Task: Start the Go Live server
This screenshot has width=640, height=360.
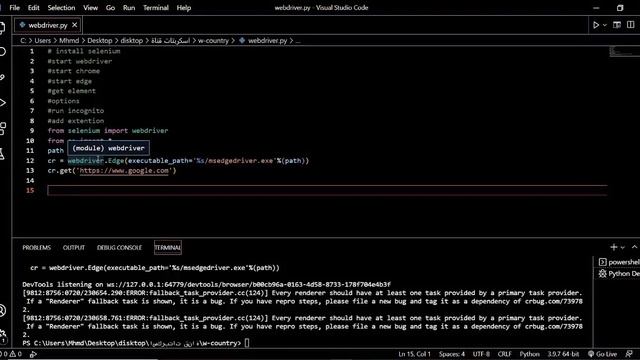Action: [602, 354]
